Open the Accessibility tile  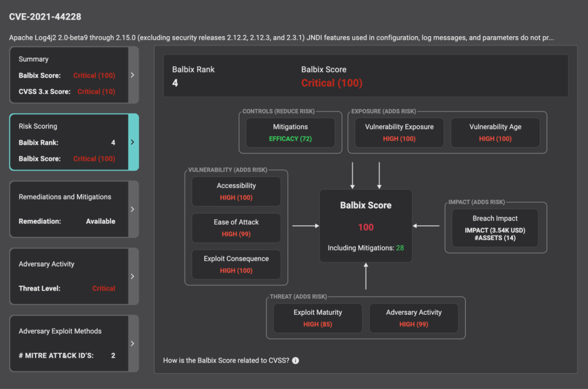[x=236, y=191]
